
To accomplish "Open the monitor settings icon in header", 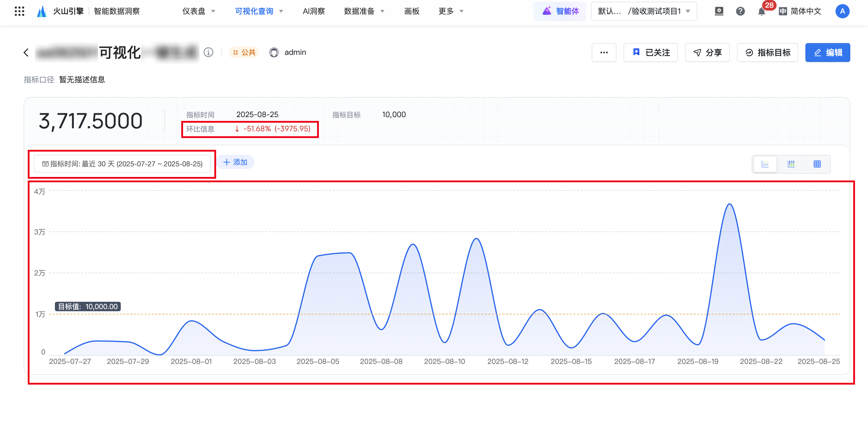I will (719, 12).
